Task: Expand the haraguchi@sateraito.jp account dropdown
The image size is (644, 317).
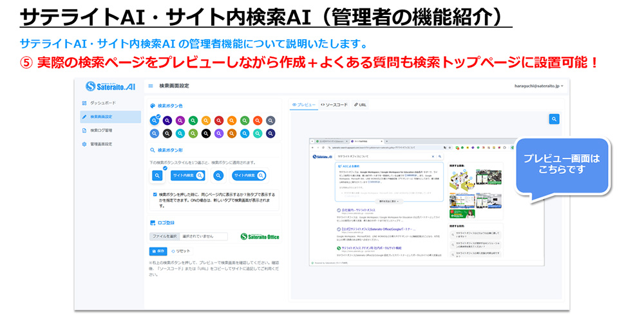Action: (x=539, y=86)
